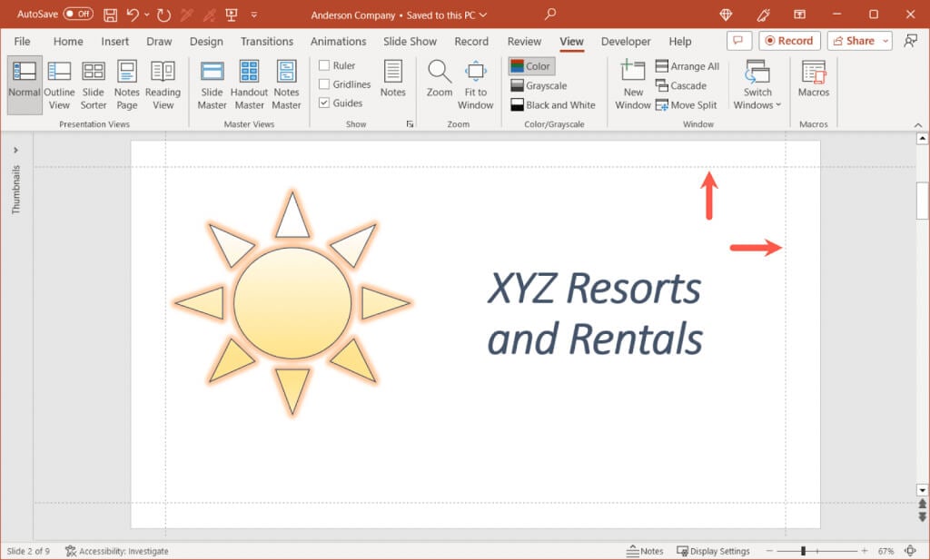Uncheck the Guides checkbox
930x560 pixels.
pos(324,103)
